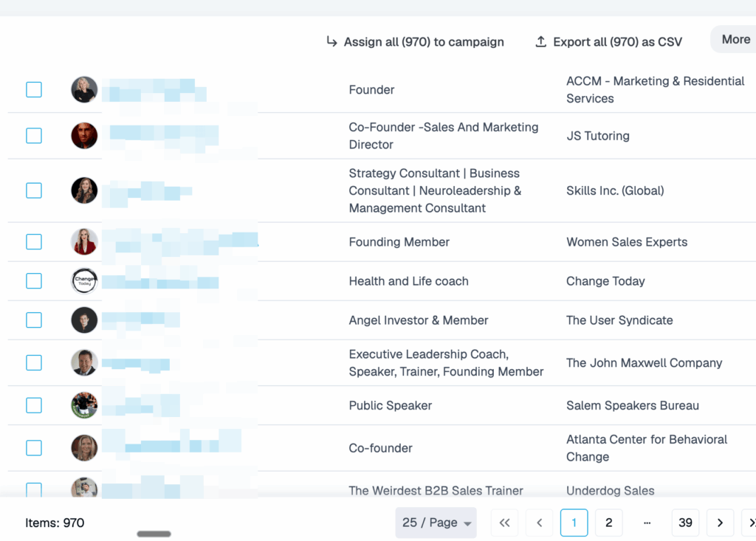Go to first page with double-left arrows
This screenshot has width=756, height=541.
tap(504, 523)
